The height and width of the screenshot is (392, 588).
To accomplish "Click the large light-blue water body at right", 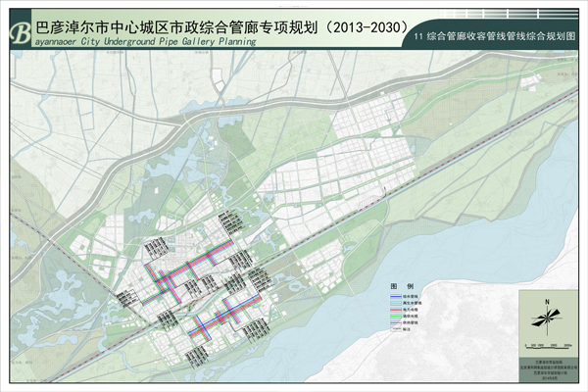I will [x=490, y=225].
